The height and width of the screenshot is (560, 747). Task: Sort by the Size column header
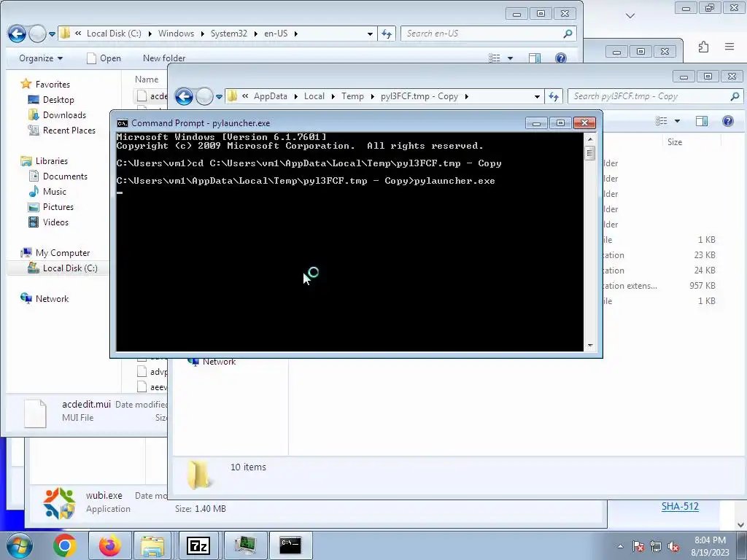click(675, 142)
